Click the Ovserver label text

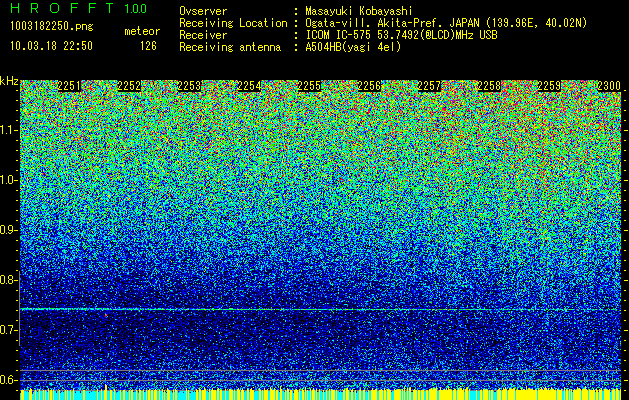[x=203, y=11]
